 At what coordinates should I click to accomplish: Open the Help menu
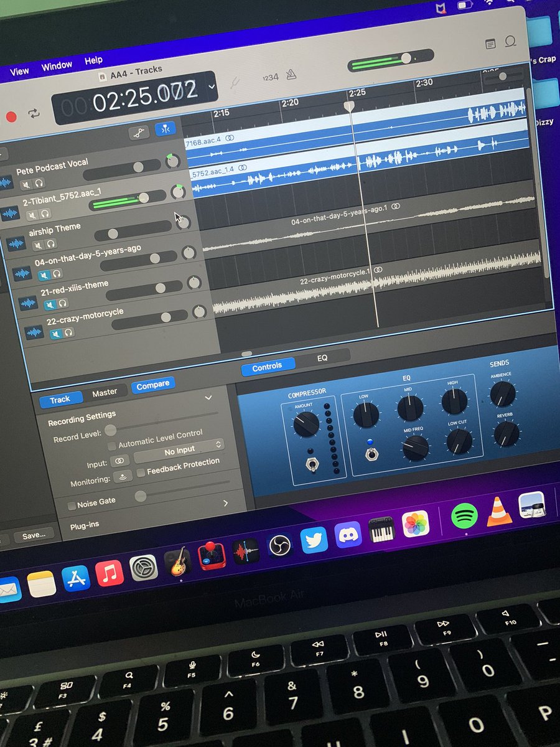(x=93, y=60)
